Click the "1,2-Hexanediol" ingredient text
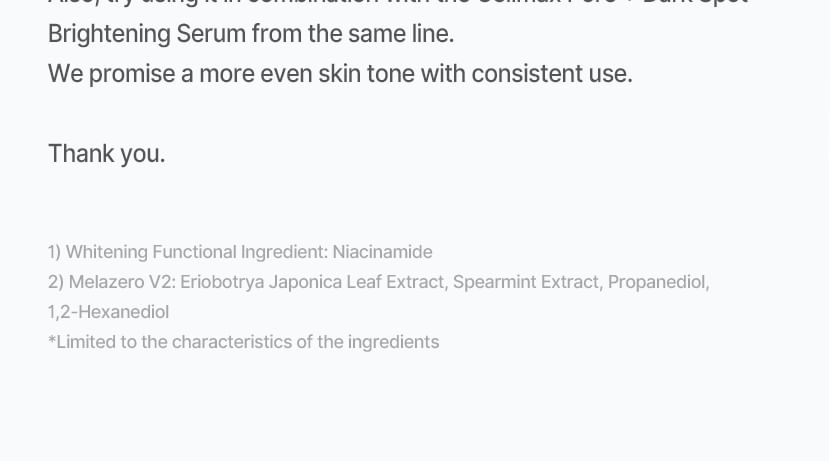 (x=108, y=312)
